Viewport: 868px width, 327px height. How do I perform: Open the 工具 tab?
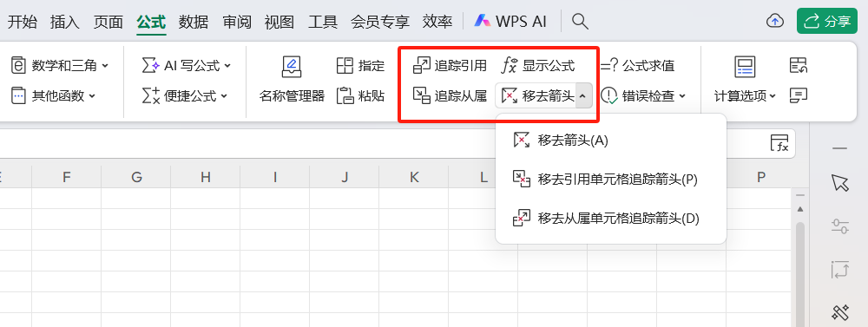point(323,22)
